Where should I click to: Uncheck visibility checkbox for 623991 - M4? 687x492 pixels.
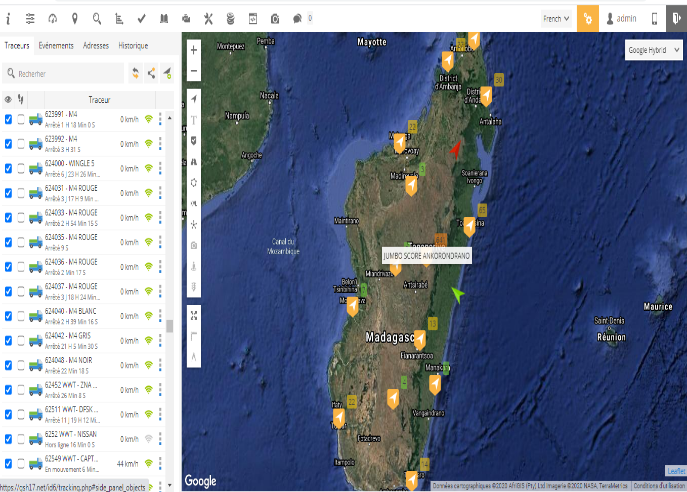point(9,119)
